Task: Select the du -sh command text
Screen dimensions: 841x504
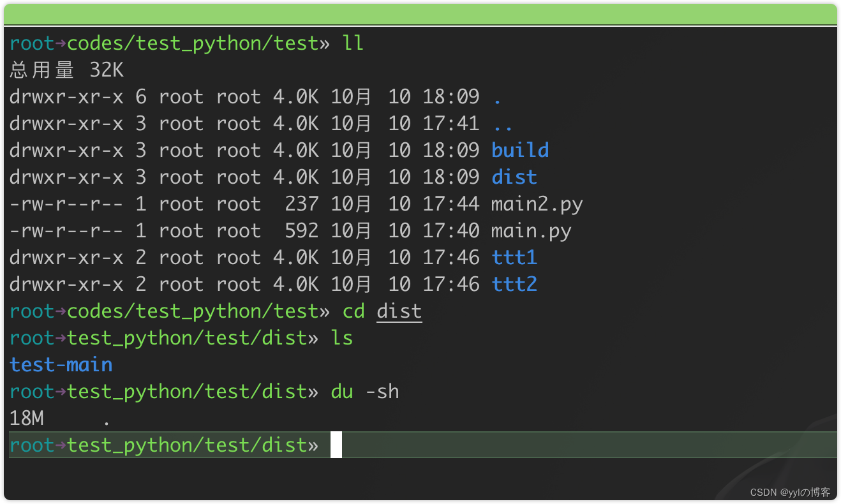Action: [x=364, y=391]
